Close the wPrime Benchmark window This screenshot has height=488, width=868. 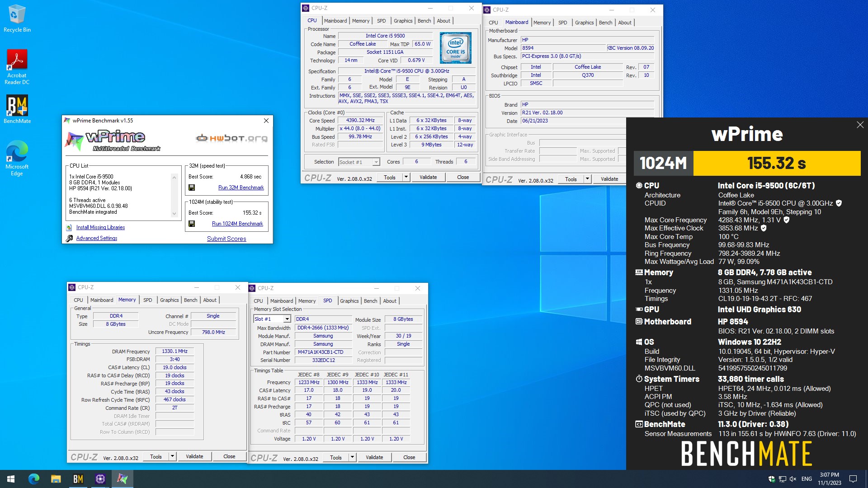point(266,121)
